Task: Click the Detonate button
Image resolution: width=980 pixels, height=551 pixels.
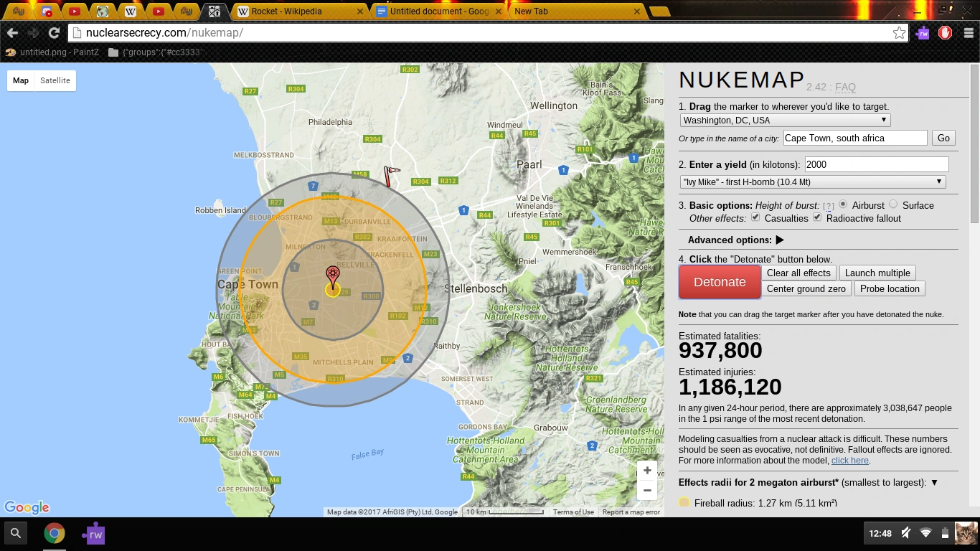Action: click(720, 282)
